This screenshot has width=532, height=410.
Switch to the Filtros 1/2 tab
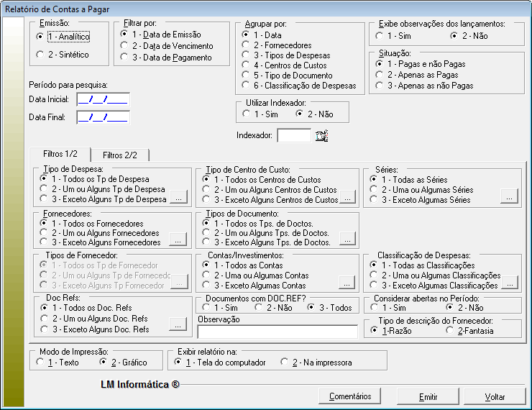(60, 154)
